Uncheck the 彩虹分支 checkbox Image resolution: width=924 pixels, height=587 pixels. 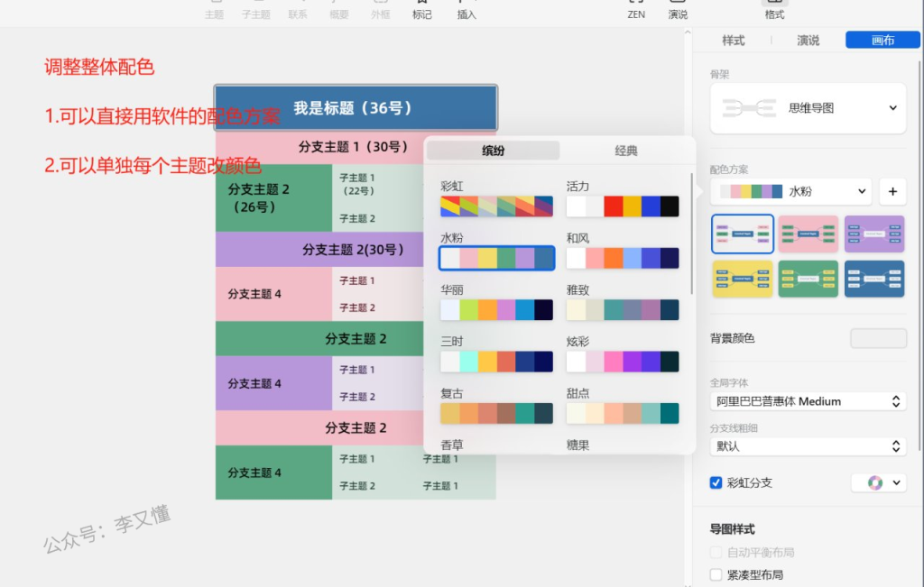716,482
